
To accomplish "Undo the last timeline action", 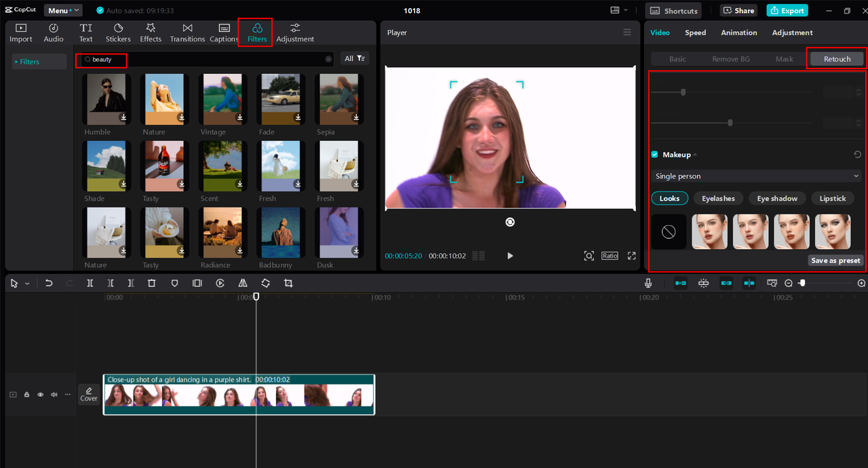I will [49, 283].
